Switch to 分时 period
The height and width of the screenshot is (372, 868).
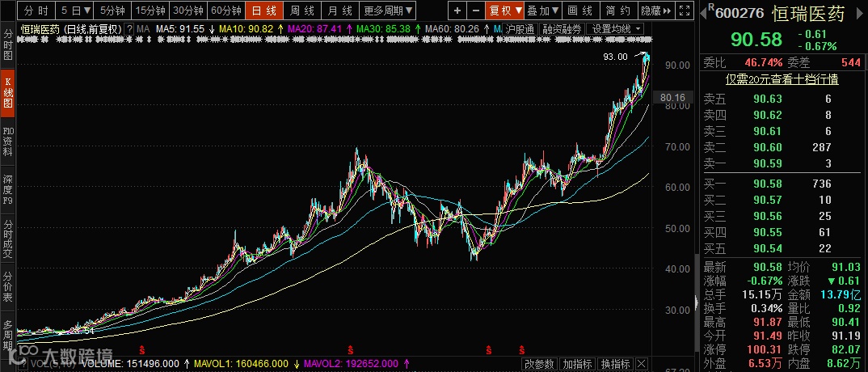36,10
